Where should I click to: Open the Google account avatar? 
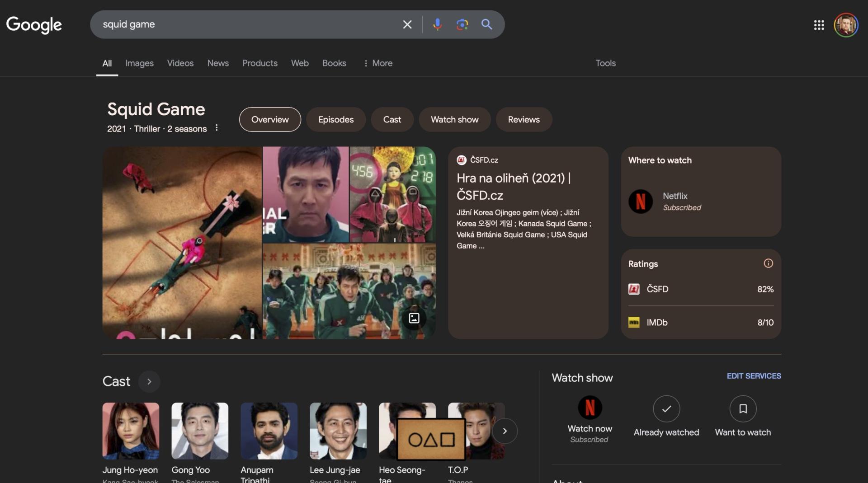[846, 25]
